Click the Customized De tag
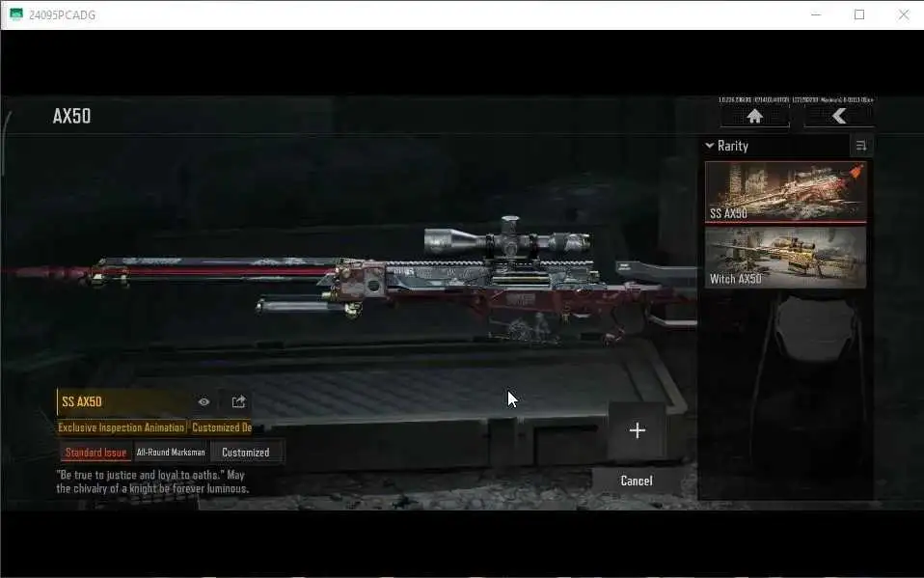This screenshot has height=578, width=924. pos(222,427)
